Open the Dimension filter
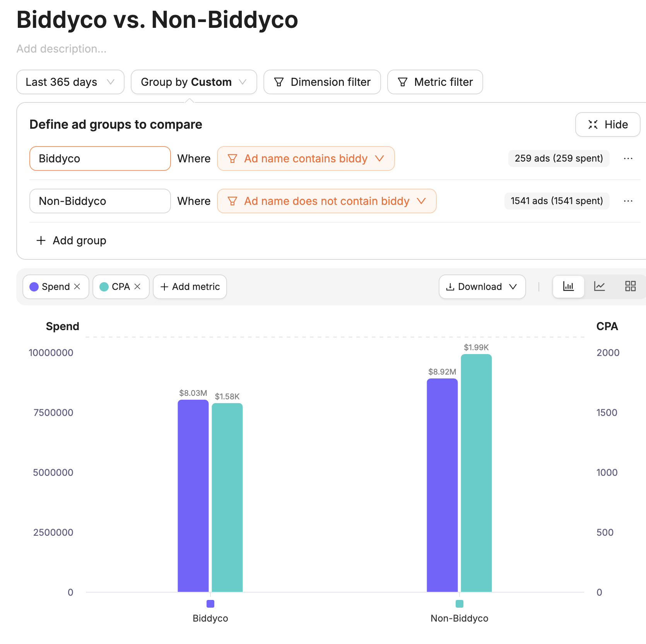 pos(322,82)
